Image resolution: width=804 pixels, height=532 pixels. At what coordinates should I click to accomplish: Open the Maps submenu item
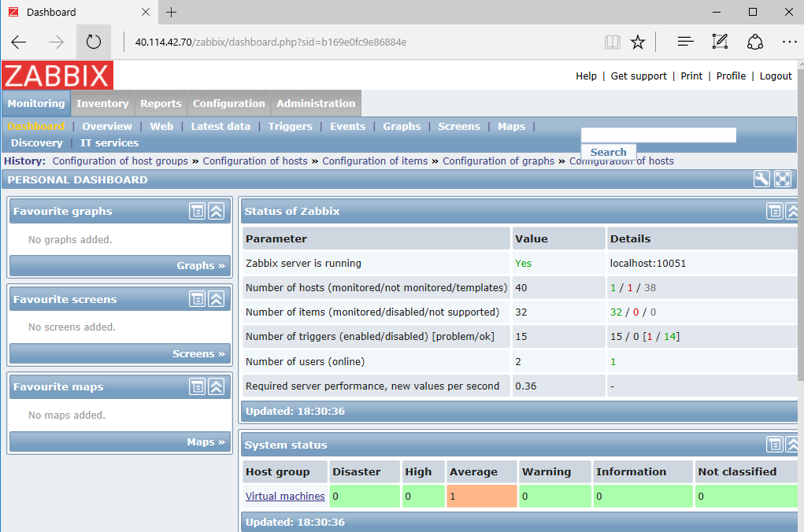click(x=511, y=127)
